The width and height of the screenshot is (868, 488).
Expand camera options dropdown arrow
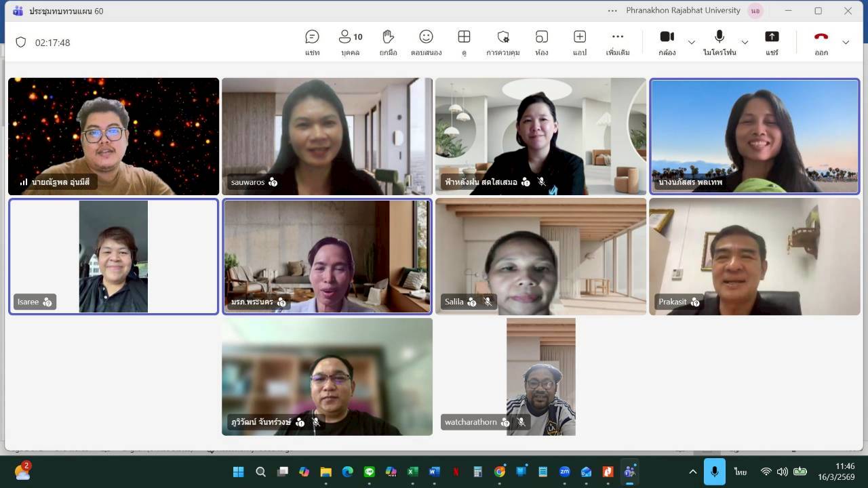point(691,43)
